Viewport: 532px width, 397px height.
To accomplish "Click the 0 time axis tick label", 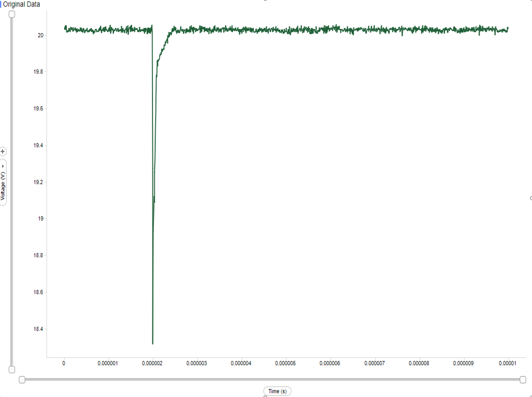I will 64,363.
